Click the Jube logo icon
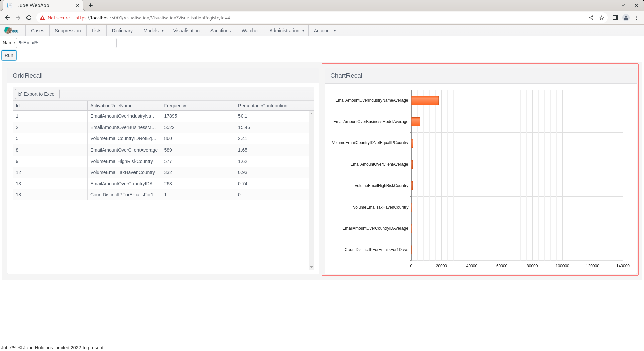The height and width of the screenshot is (351, 644). click(x=12, y=31)
